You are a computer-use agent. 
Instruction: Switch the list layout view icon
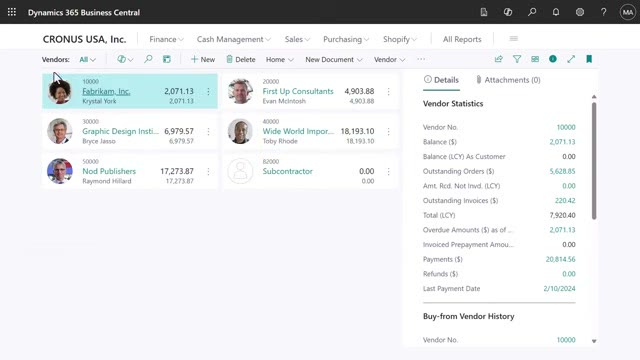pyautogui.click(x=535, y=59)
